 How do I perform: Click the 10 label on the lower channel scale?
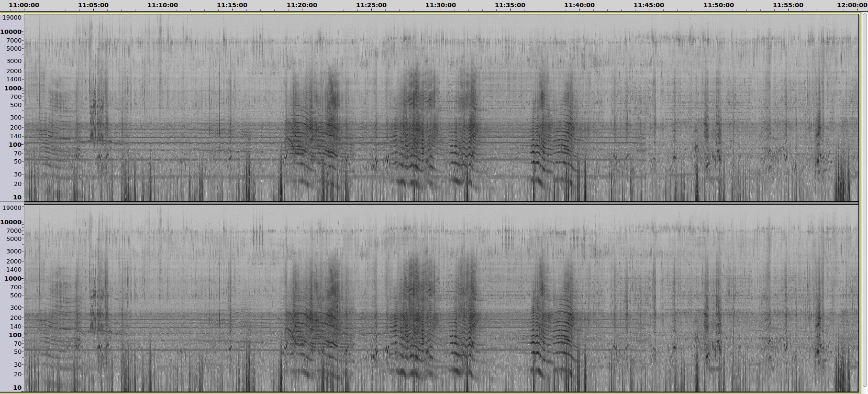[x=17, y=387]
